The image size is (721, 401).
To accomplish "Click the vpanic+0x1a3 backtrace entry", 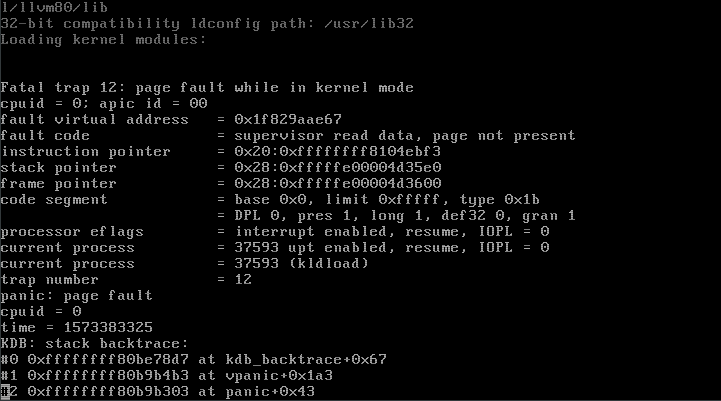I will pos(165,376).
